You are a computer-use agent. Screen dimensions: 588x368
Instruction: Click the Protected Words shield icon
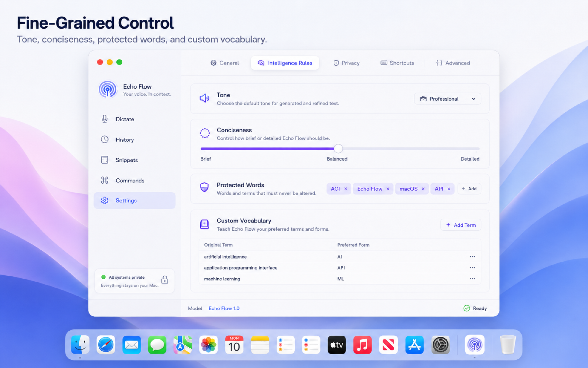coord(204,187)
